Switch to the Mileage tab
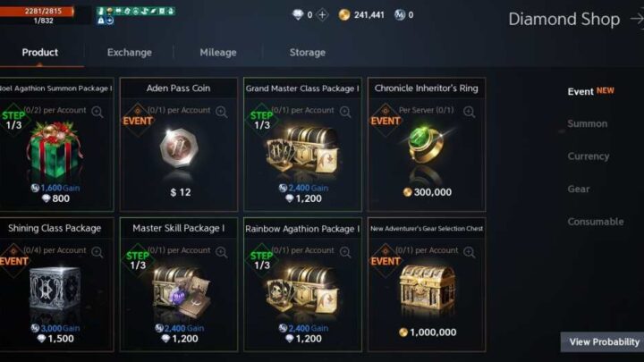Screen dimensions: 644x362 tap(218, 53)
